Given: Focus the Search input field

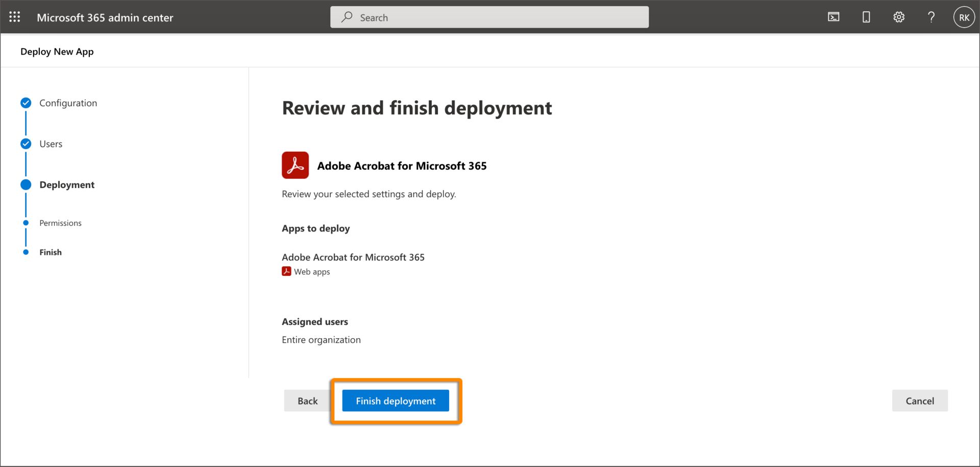Looking at the screenshot, I should 489,17.
